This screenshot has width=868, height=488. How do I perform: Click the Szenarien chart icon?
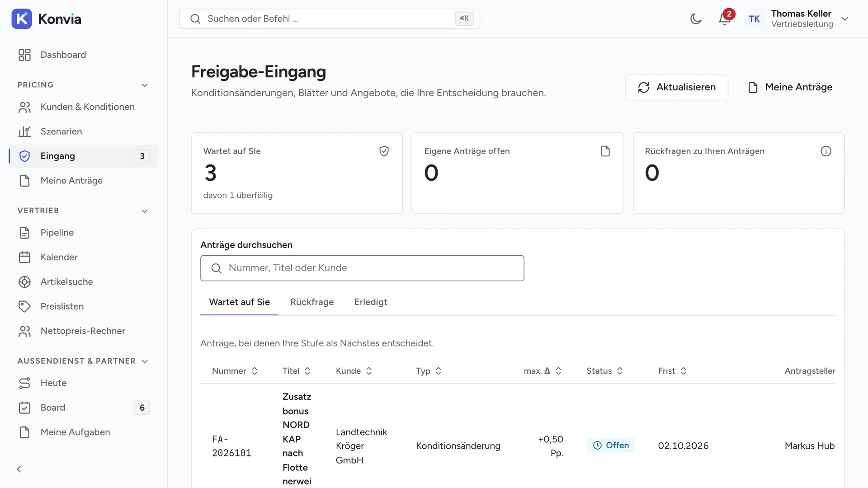click(x=24, y=131)
